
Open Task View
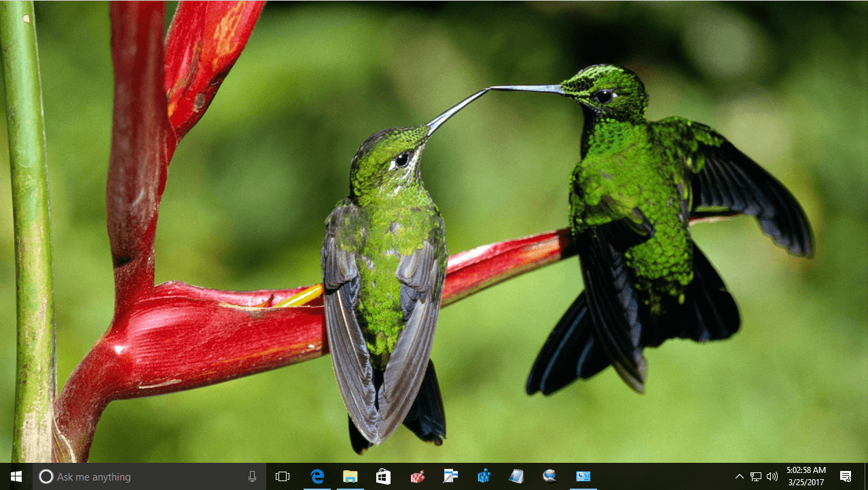point(283,476)
